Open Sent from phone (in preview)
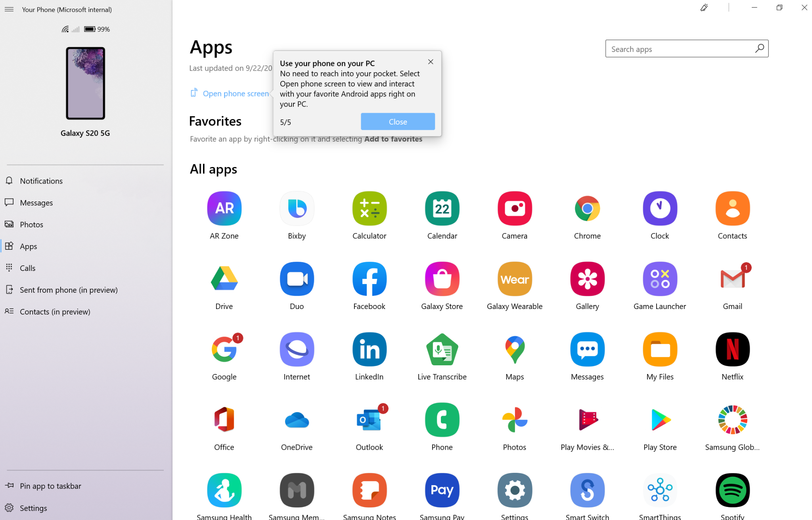Screen dimensions: 812x520 (69, 290)
